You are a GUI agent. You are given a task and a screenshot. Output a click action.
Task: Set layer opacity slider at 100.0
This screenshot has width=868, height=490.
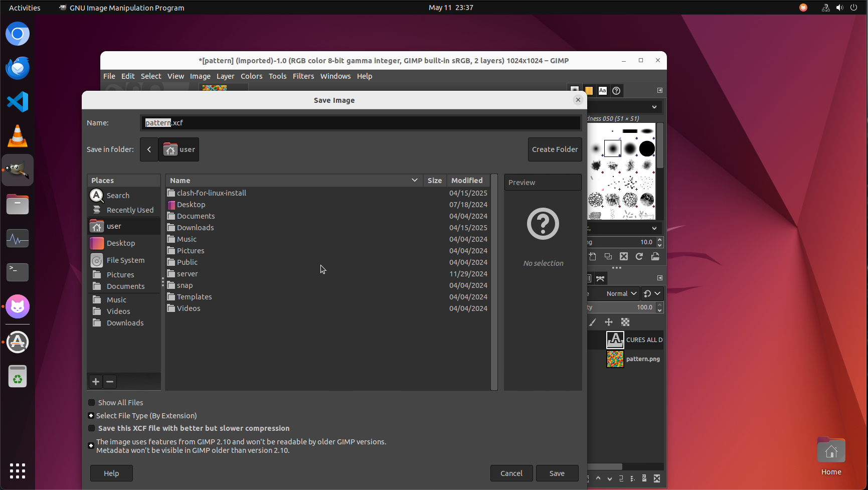[621, 307]
